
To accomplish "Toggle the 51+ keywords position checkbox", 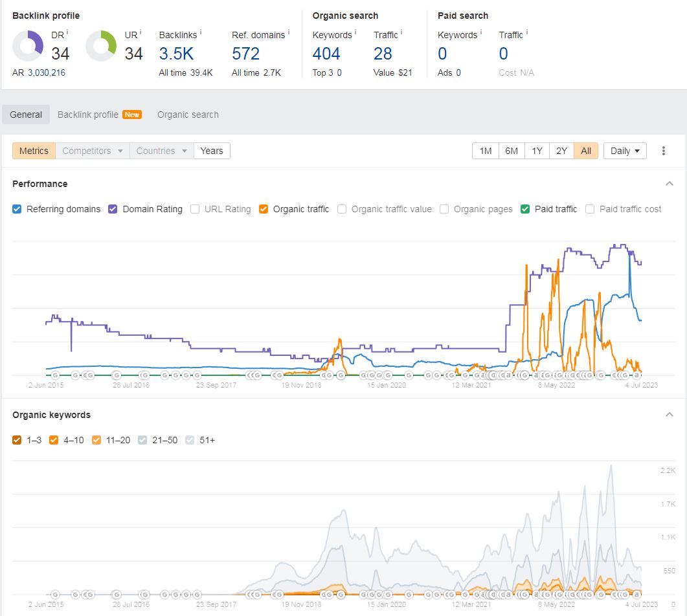I will pos(190,441).
